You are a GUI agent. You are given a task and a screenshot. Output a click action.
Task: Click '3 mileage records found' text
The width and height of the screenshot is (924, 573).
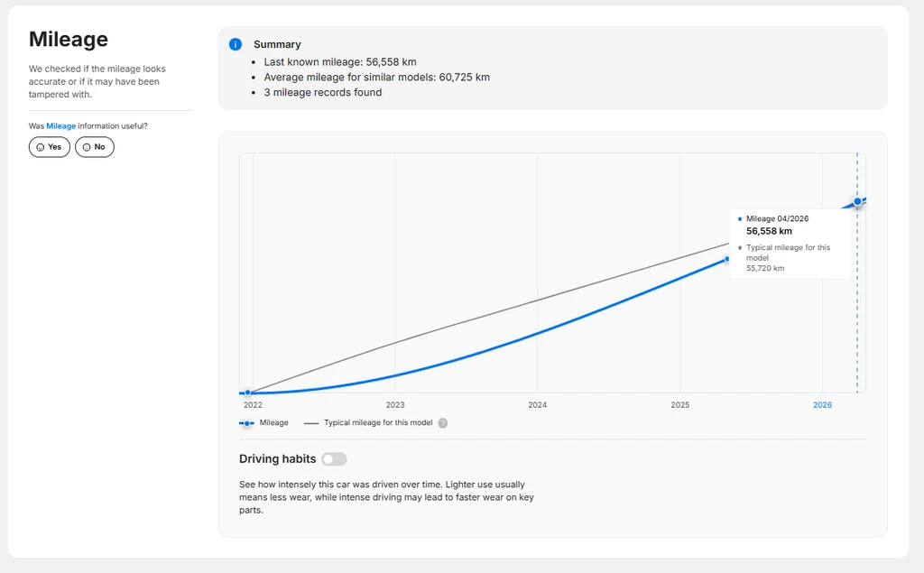click(x=323, y=93)
